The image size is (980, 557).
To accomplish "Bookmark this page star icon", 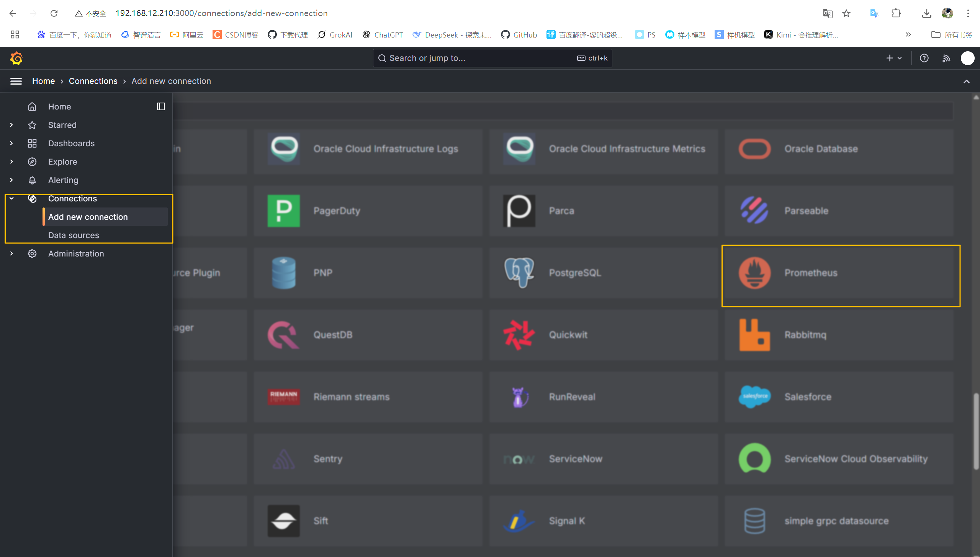I will (x=846, y=13).
